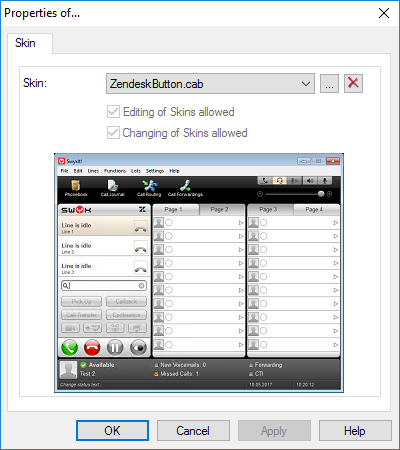Click the search input field in the skin preview
400x450 pixels.
coord(104,286)
